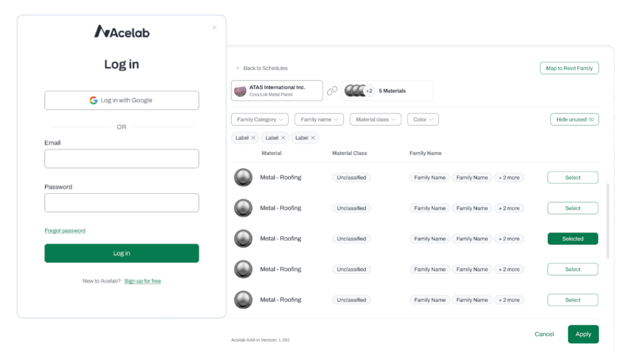Screen dimensions: 644x362
Task: Expand the Family Category dropdown
Action: pyautogui.click(x=260, y=119)
